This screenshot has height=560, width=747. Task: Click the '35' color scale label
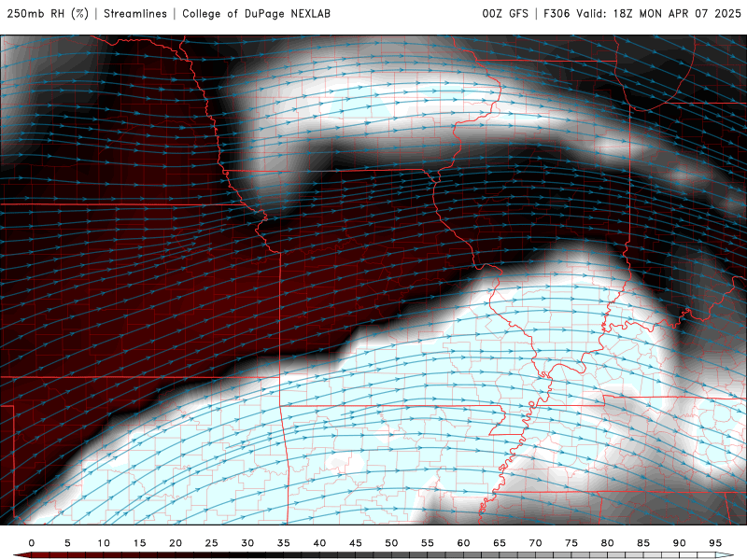point(284,543)
